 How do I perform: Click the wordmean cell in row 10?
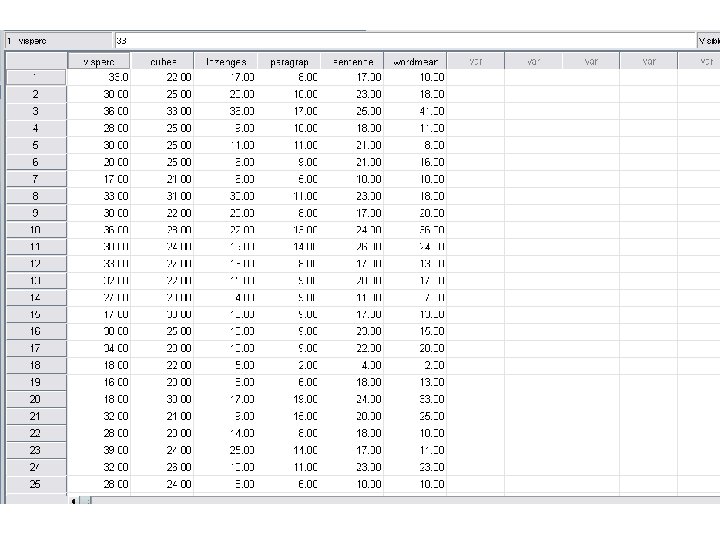click(415, 230)
